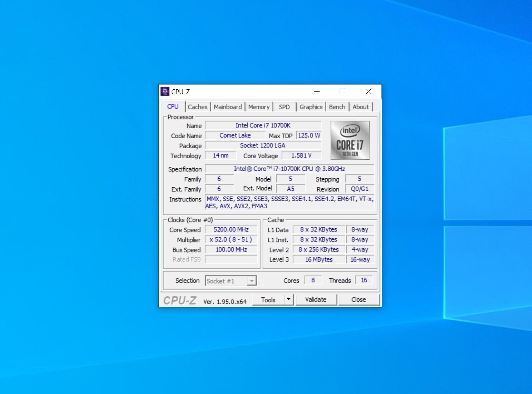
Task: Click the Ver. 1.95.0.x64 version text
Action: (225, 302)
